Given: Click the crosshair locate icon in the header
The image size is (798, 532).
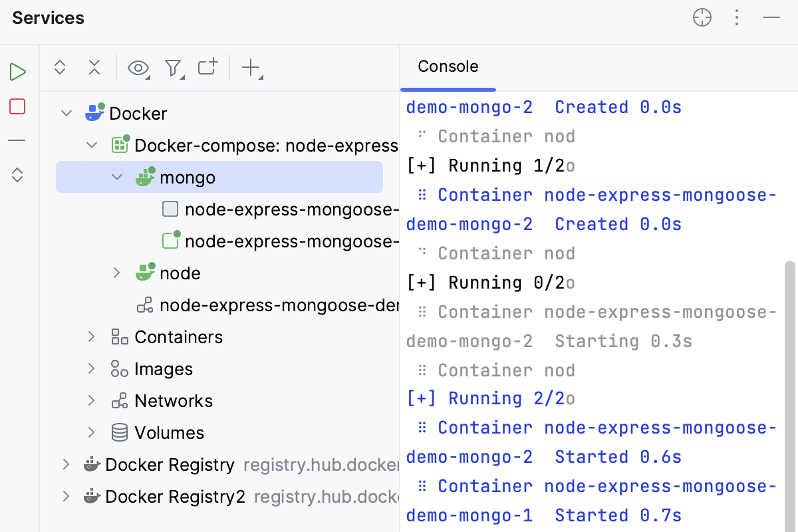Looking at the screenshot, I should pyautogui.click(x=702, y=18).
